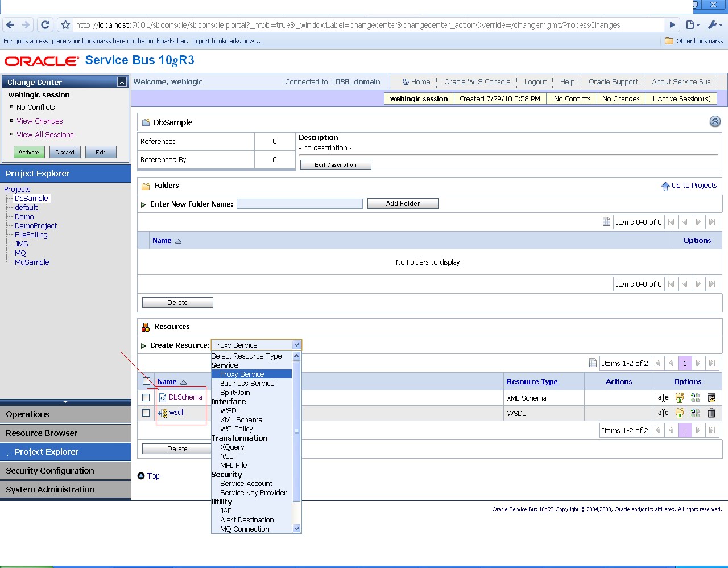This screenshot has height=568, width=728.
Task: Open the browser wrench settings menu
Action: [x=714, y=25]
